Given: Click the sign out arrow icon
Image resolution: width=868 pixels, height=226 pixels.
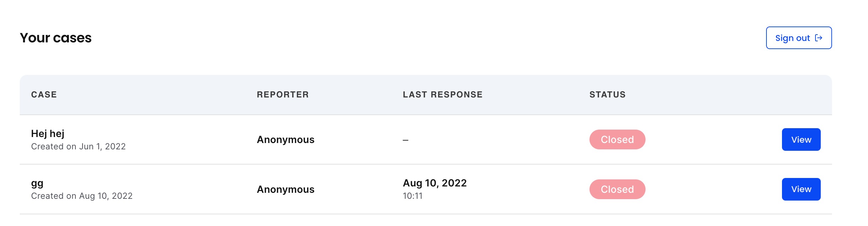Looking at the screenshot, I should (x=819, y=38).
